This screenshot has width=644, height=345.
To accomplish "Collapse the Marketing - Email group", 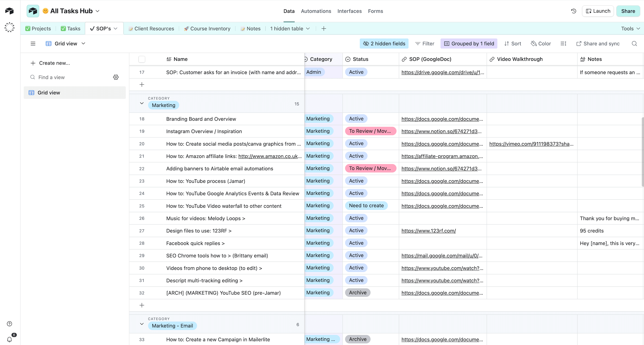I will pos(142,324).
